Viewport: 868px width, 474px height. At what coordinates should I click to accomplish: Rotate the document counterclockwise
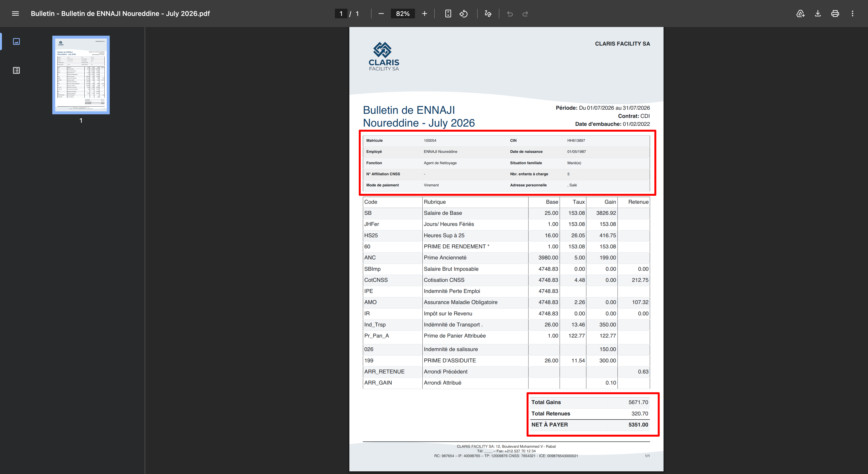464,14
